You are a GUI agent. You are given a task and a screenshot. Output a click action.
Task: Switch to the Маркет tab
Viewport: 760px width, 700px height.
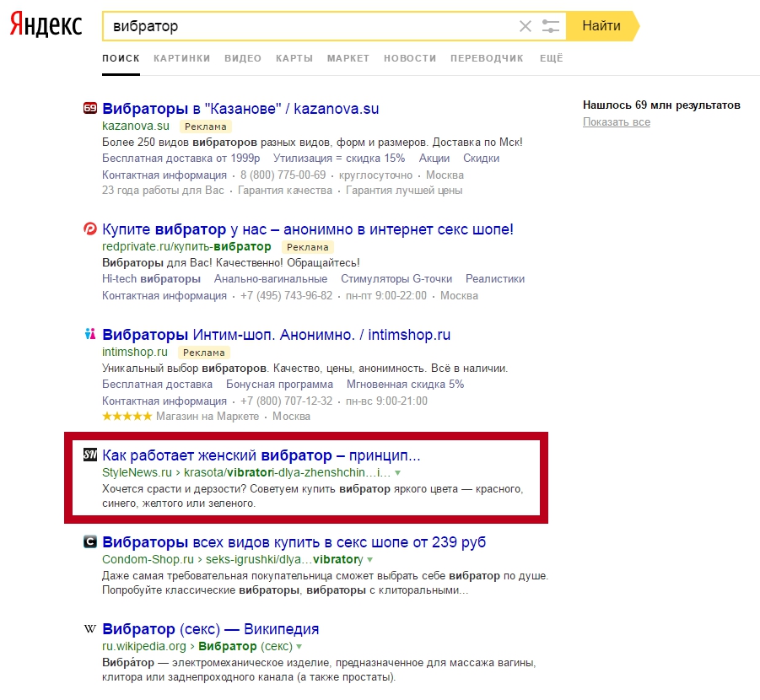tap(348, 58)
